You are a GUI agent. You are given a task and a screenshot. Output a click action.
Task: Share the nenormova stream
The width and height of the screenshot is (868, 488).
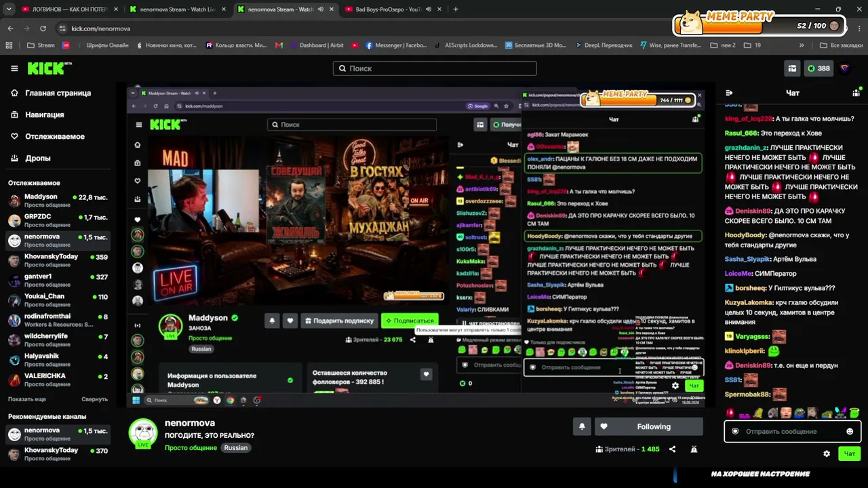[x=672, y=449]
